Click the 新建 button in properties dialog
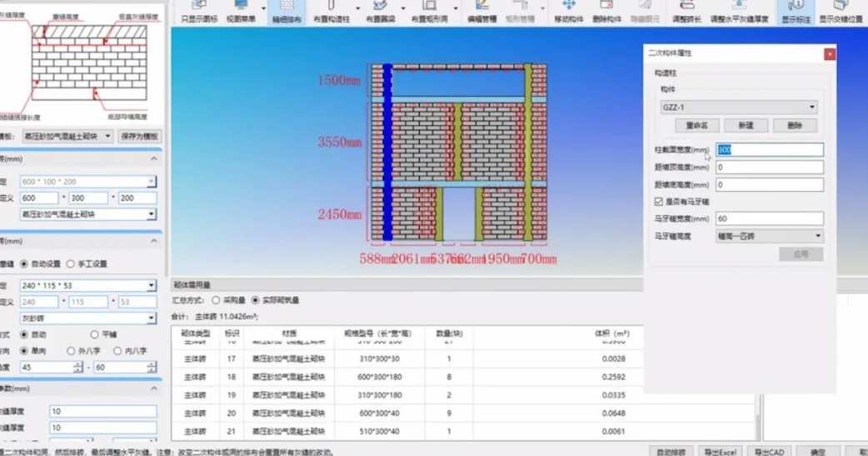This screenshot has width=868, height=456. [x=746, y=125]
